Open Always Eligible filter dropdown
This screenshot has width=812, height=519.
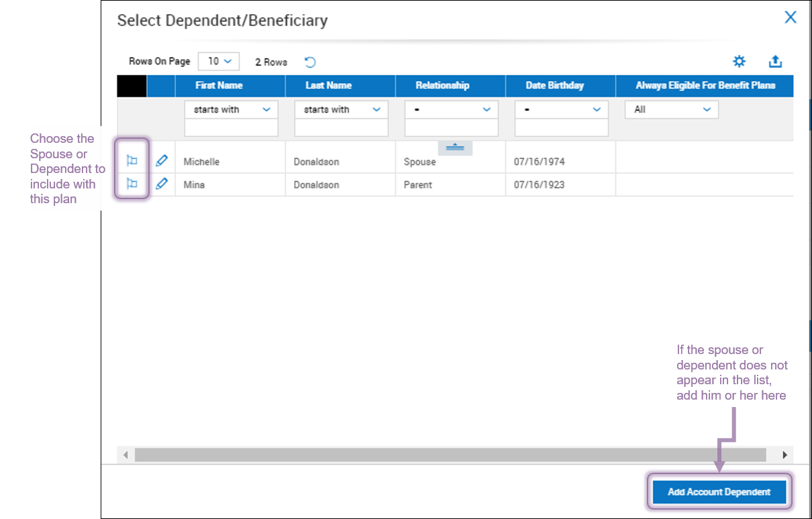tap(671, 109)
